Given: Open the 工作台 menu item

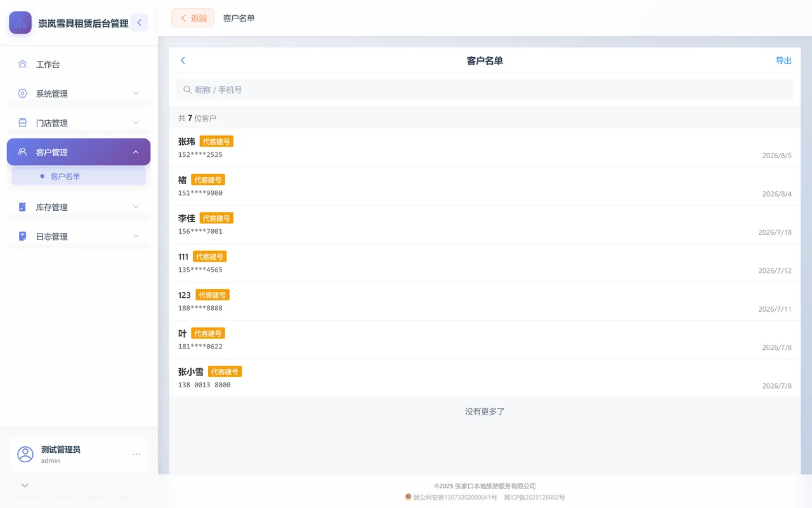Looking at the screenshot, I should click(x=79, y=64).
